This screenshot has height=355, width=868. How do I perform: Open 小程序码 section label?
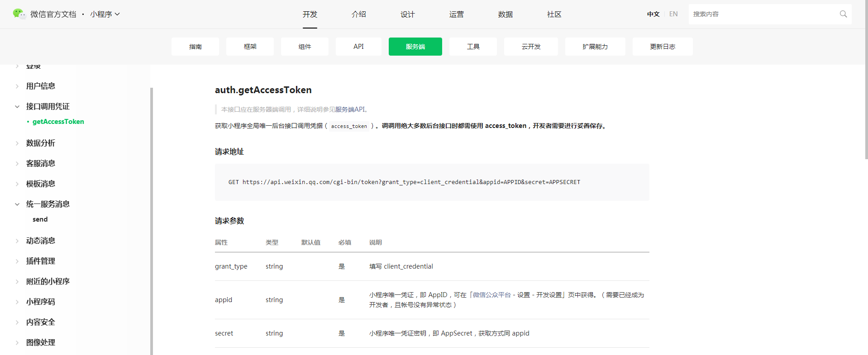pyautogui.click(x=41, y=302)
